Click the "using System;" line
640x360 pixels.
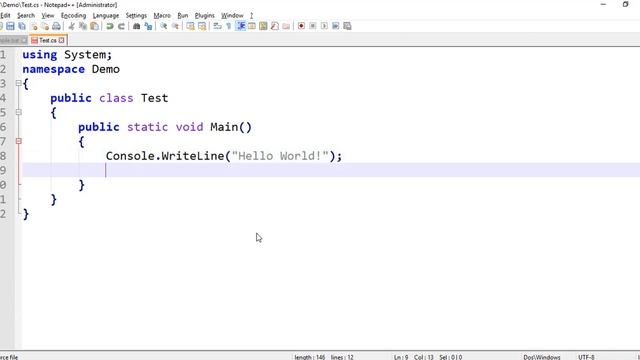[x=67, y=55]
